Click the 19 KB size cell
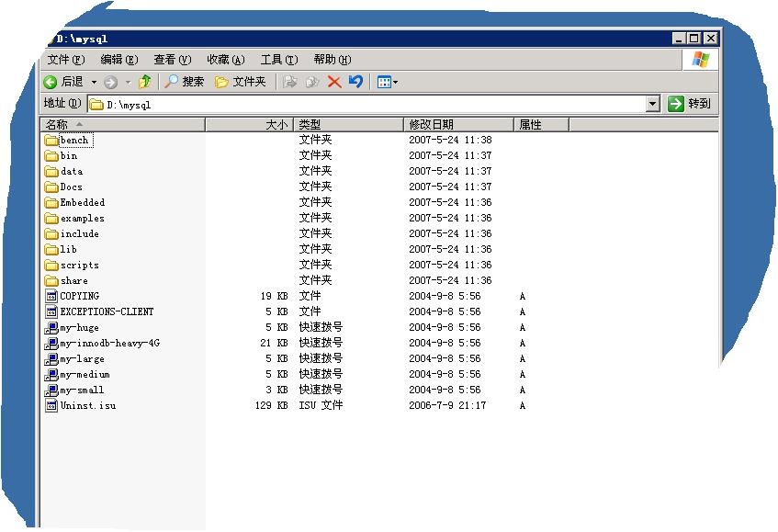The width and height of the screenshot is (778, 532). coord(274,296)
